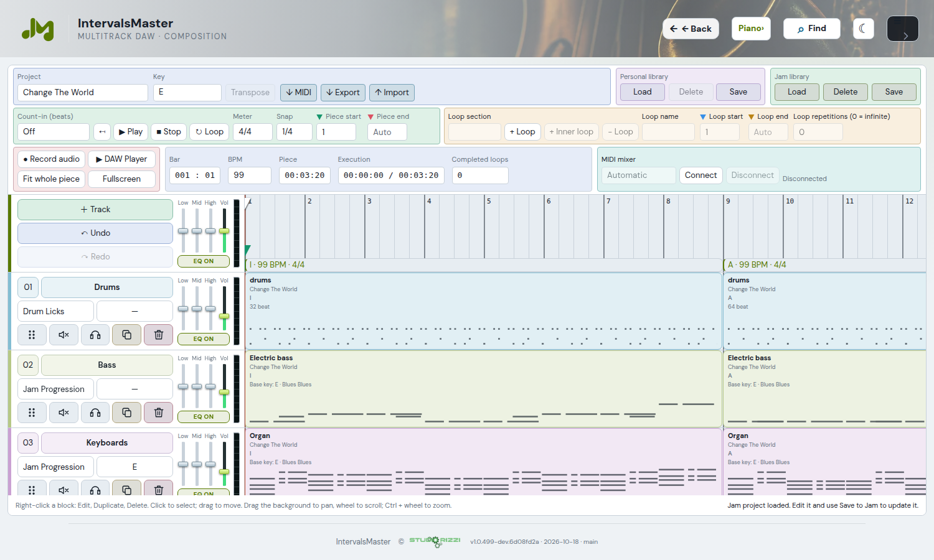The image size is (934, 560).
Task: Duplicate the Drums track
Action: (x=126, y=335)
